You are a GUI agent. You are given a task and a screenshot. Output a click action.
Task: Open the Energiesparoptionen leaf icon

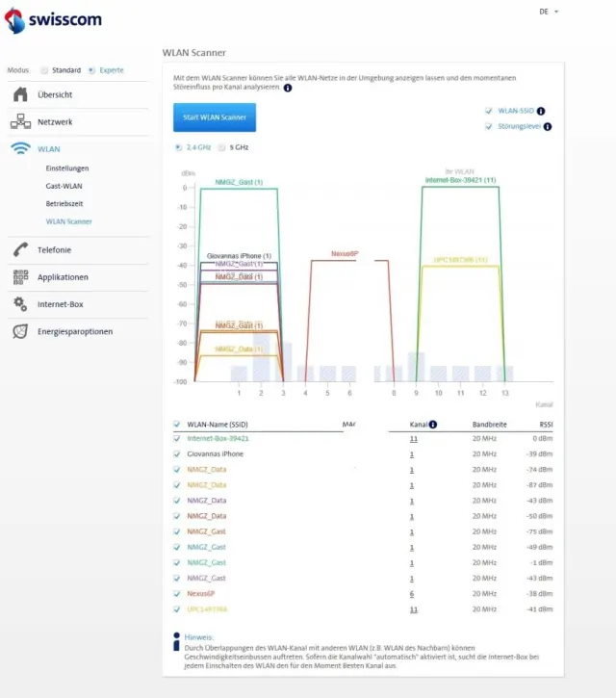(x=20, y=332)
